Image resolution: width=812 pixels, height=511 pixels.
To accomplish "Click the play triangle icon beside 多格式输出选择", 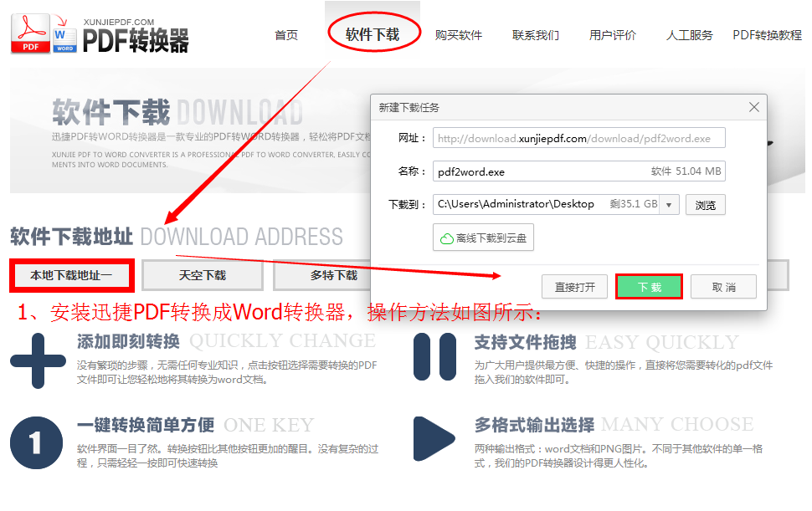I will tap(434, 438).
